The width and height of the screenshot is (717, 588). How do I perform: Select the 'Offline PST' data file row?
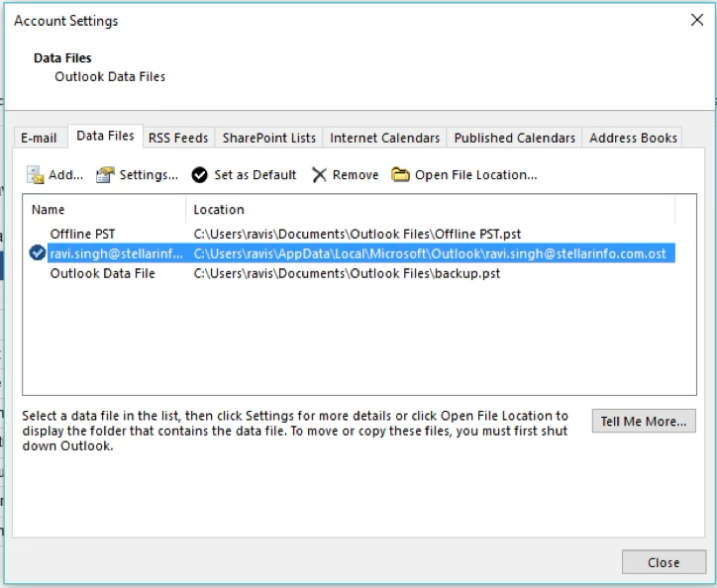tap(349, 234)
